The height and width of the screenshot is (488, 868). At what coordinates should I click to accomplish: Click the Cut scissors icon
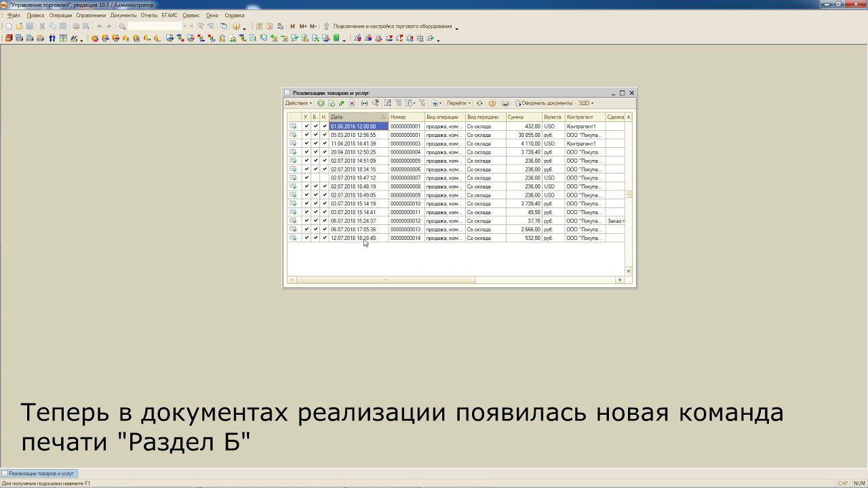pos(42,26)
